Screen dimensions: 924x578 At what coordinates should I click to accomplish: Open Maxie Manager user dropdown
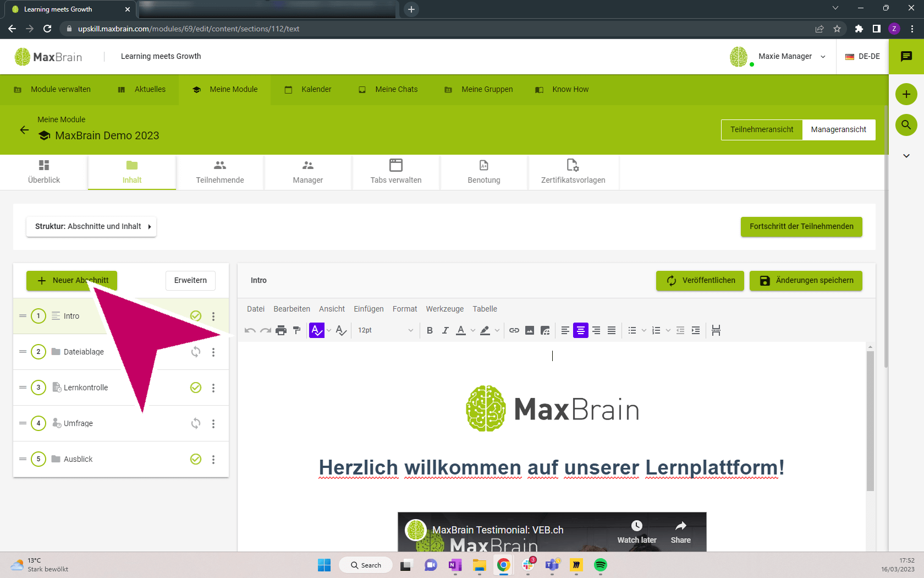pos(778,57)
